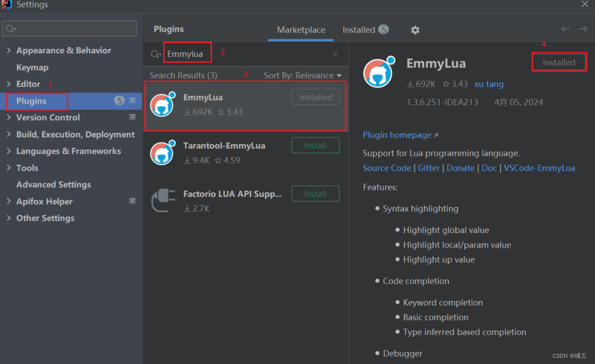Click the Factorio LUA API plug icon
The height and width of the screenshot is (364, 595).
click(x=163, y=200)
